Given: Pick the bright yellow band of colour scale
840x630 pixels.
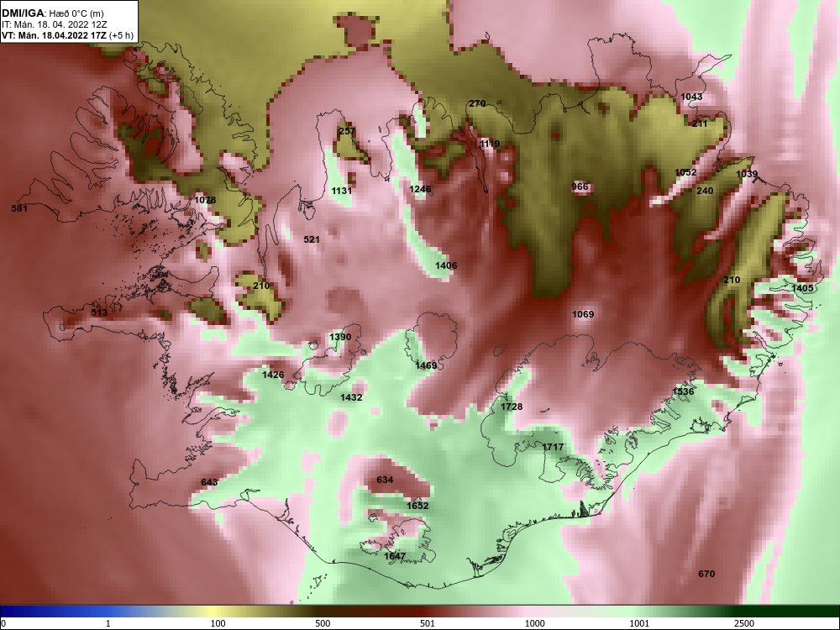Looking at the screenshot, I should coord(214,612).
